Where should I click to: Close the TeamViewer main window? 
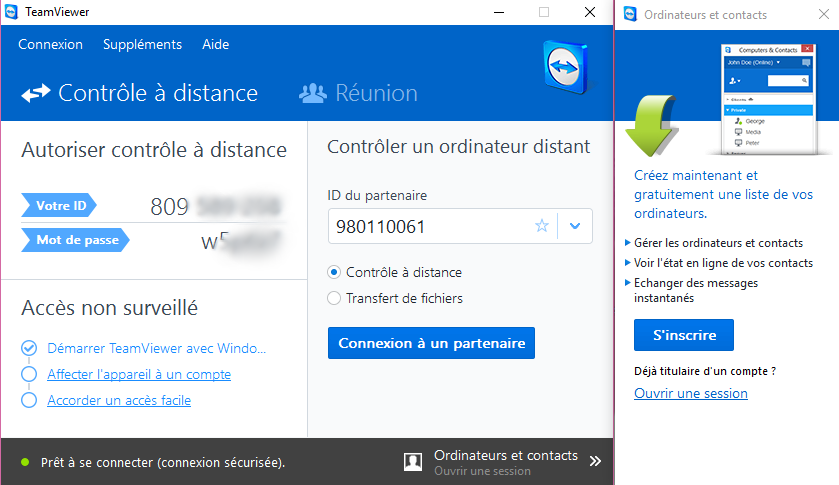590,12
